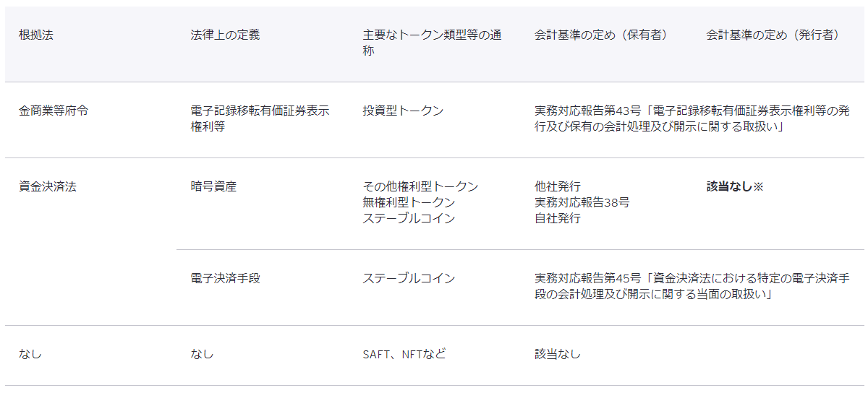Click the 根拠法 column header

click(36, 35)
